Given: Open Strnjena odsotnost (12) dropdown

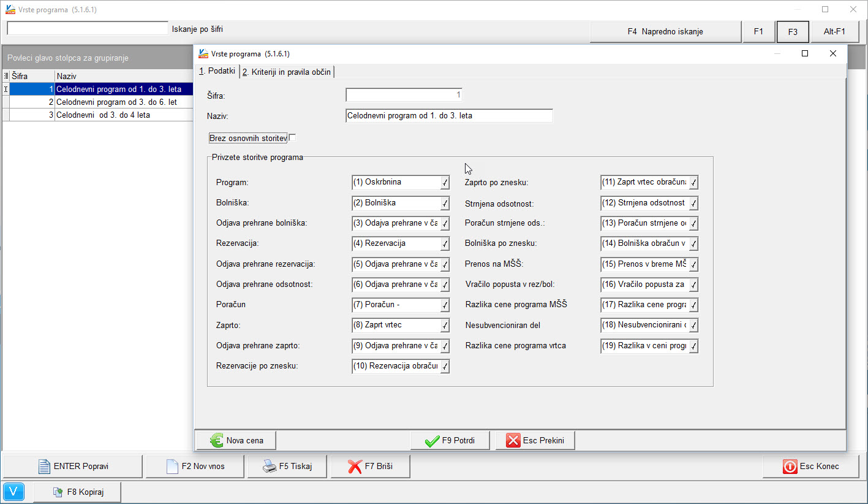Looking at the screenshot, I should [x=693, y=203].
